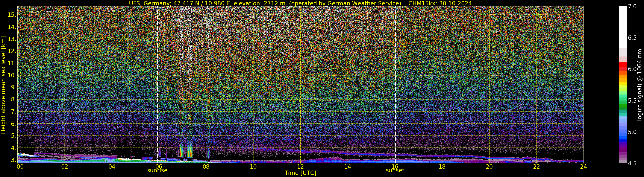Viewport: 644px width, 177px height.
Task: Click the '6.' height tick label
Action: click(13, 124)
